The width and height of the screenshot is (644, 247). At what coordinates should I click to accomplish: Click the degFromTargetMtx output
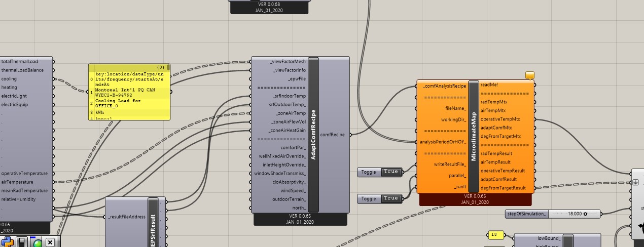[500, 136]
